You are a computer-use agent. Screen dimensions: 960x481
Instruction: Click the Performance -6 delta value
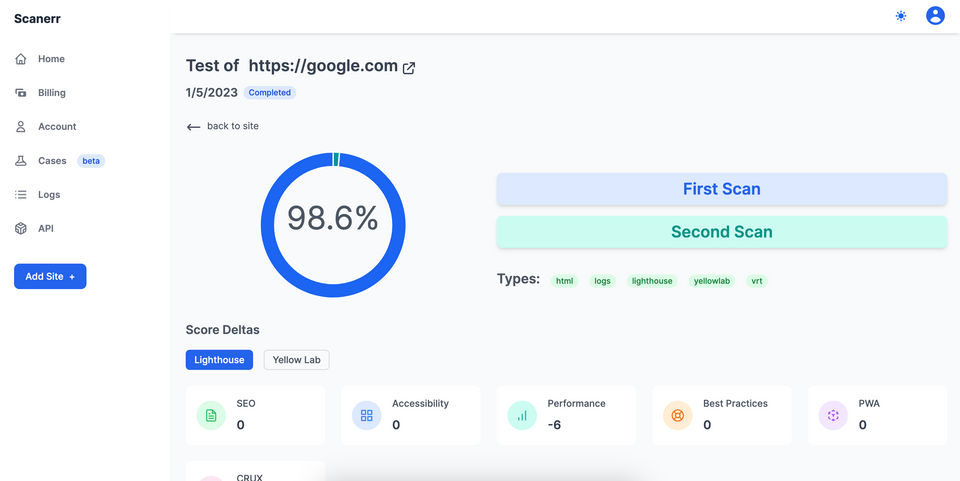point(554,425)
